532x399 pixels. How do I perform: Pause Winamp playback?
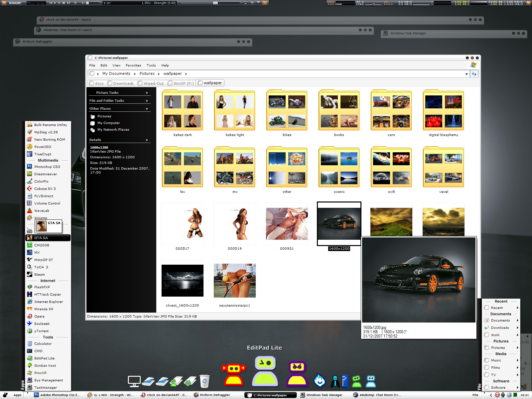pyautogui.click(x=60, y=3)
